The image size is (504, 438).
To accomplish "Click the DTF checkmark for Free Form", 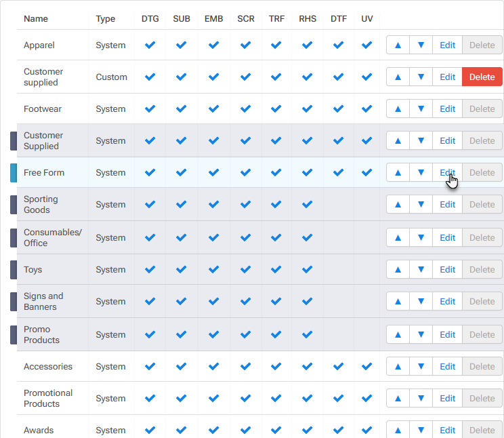I will (339, 172).
